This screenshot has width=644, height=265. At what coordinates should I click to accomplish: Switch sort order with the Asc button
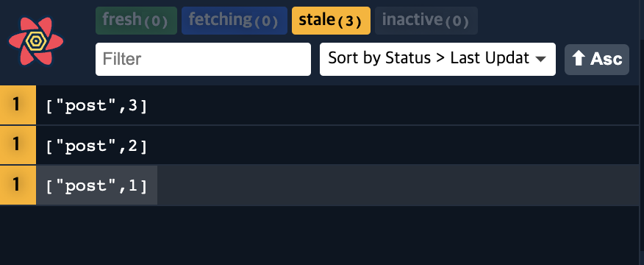click(597, 60)
